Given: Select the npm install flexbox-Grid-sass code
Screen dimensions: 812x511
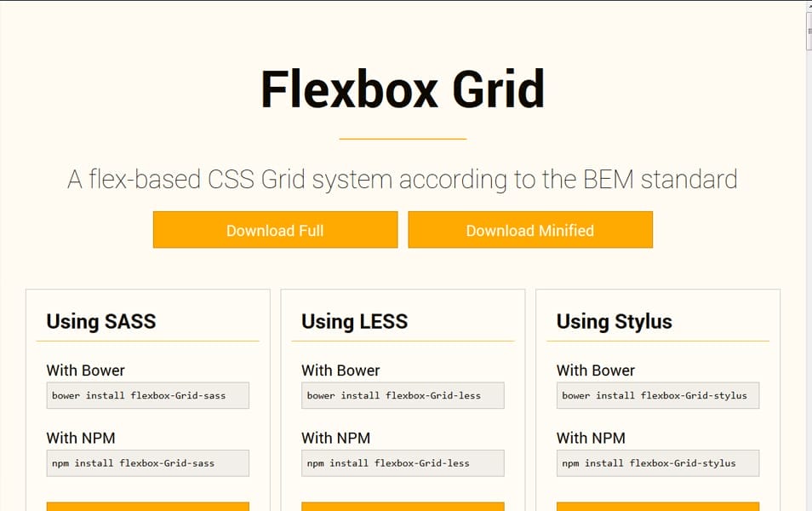Looking at the screenshot, I should tap(147, 463).
